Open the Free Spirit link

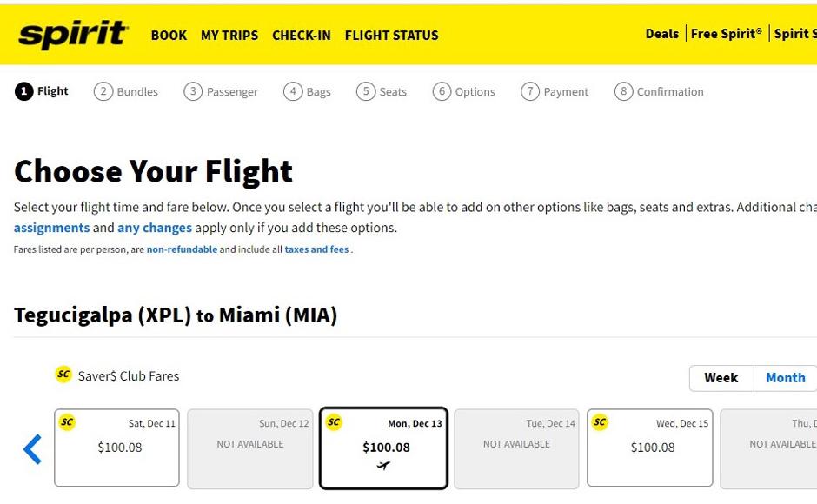click(x=726, y=34)
